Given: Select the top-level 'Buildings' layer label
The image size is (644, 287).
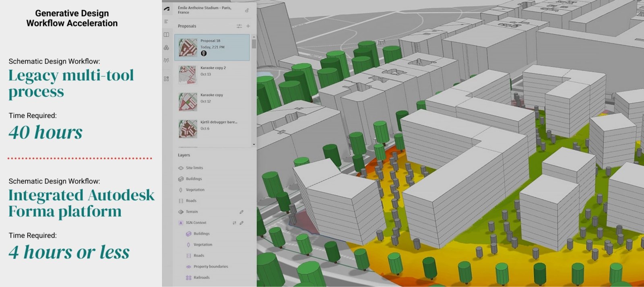Looking at the screenshot, I should tap(194, 179).
